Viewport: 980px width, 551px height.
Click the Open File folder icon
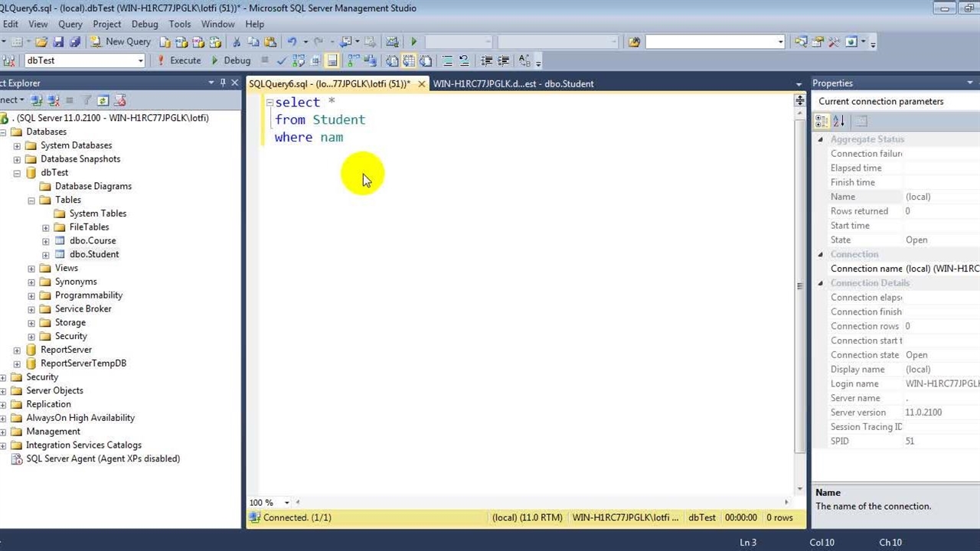41,42
